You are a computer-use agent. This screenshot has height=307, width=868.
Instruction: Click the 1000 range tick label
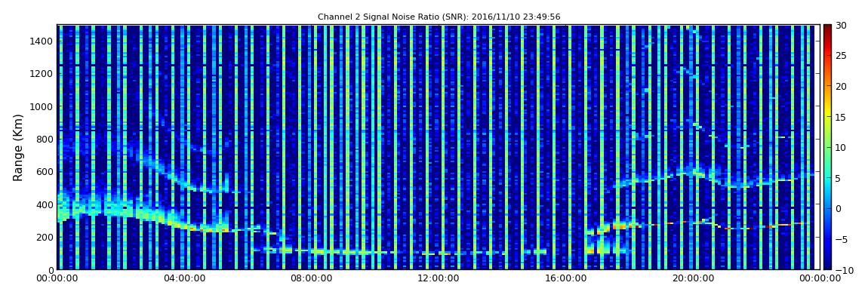pyautogui.click(x=42, y=106)
